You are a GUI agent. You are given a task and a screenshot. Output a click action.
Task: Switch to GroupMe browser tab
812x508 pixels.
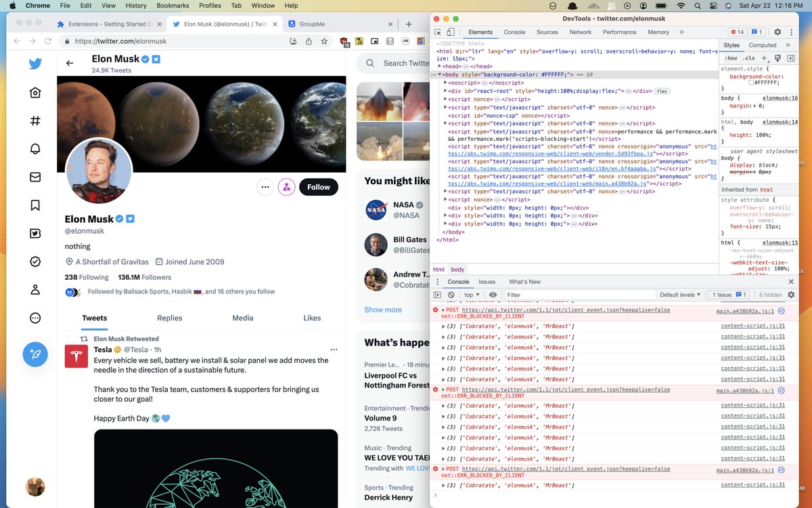(338, 24)
